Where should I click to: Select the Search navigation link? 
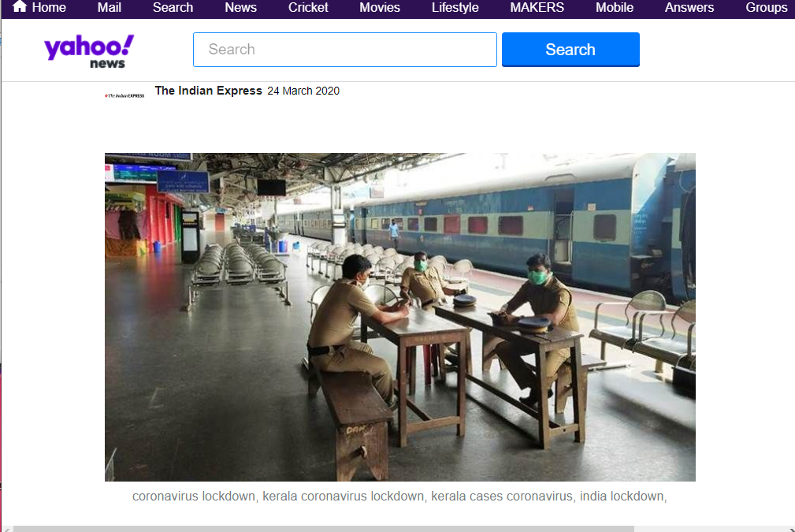pos(173,8)
